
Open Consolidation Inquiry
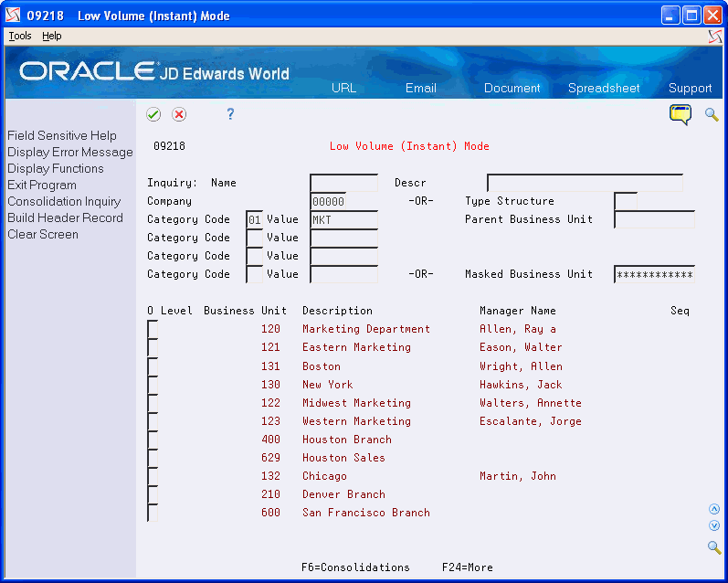[x=64, y=202]
